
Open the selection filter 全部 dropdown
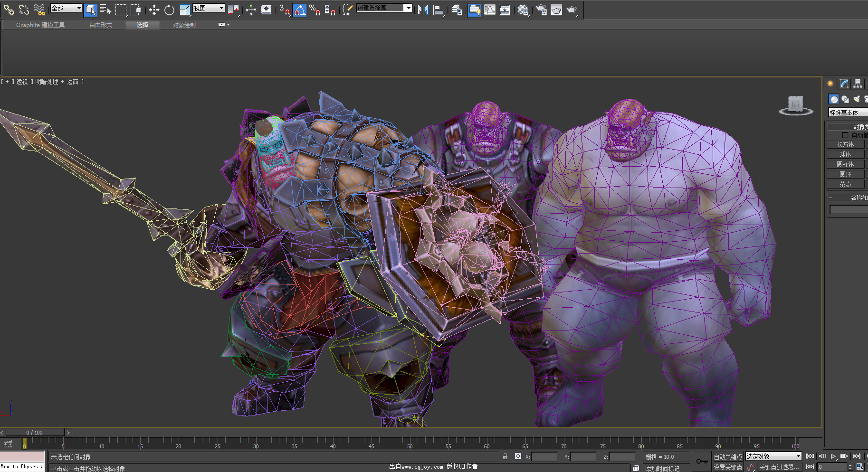pos(66,8)
